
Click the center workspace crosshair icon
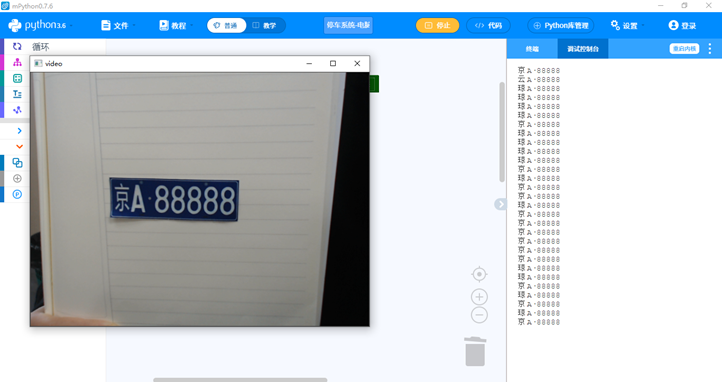pos(479,274)
